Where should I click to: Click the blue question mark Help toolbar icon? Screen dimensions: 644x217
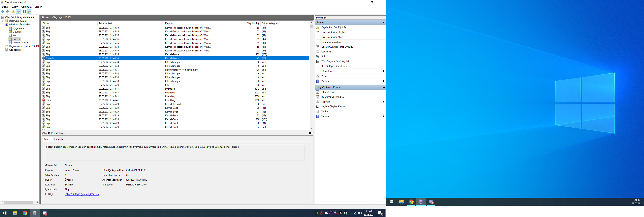pos(24,12)
